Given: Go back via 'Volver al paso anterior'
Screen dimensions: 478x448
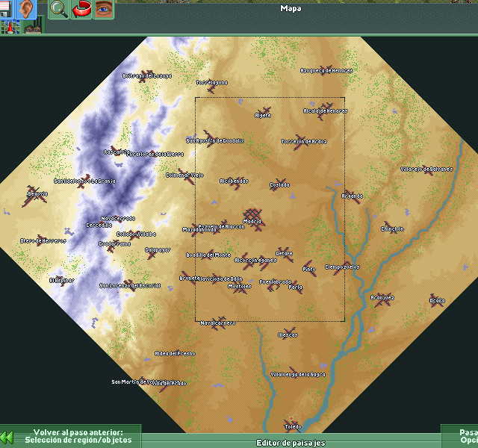Looking at the screenshot, I should [x=78, y=437].
